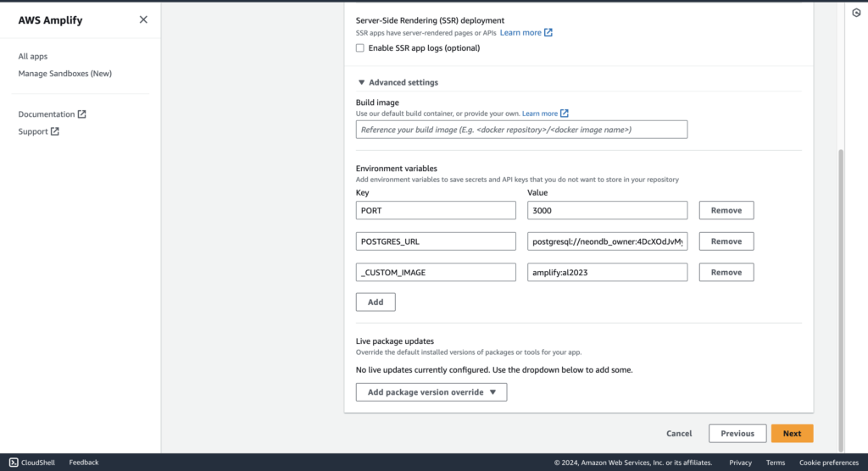Image resolution: width=868 pixels, height=471 pixels.
Task: Click the POSTGRES_URL value field
Action: (x=607, y=241)
